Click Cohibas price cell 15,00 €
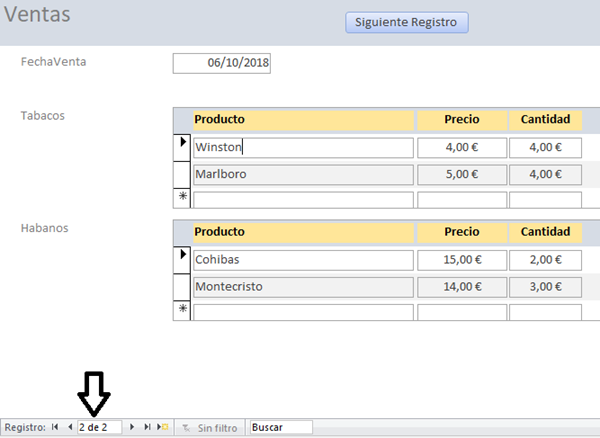This screenshot has height=438, width=600. coord(462,260)
